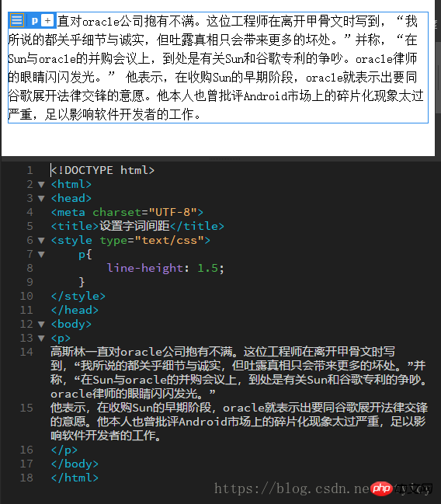This screenshot has height=504, width=441.
Task: Click the closing </title> tag
Action: click(x=197, y=226)
